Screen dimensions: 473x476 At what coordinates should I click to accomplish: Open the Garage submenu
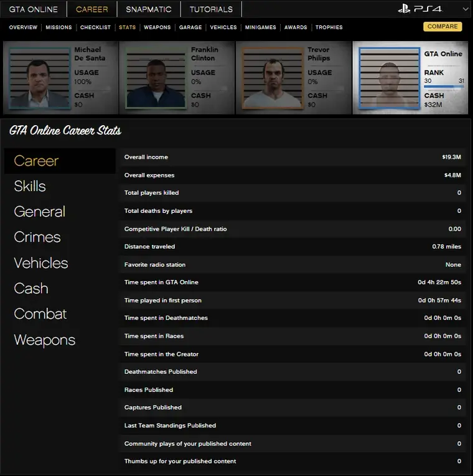tap(190, 27)
